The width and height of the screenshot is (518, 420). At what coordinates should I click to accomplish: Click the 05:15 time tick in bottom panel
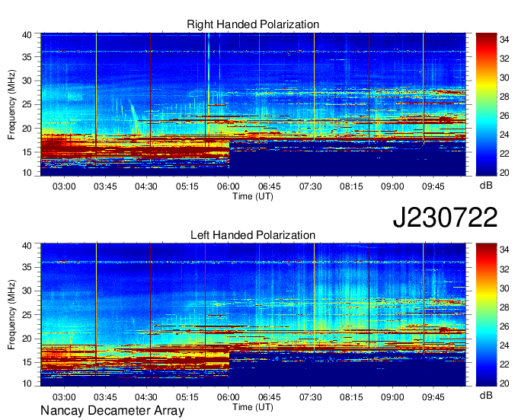tap(187, 397)
